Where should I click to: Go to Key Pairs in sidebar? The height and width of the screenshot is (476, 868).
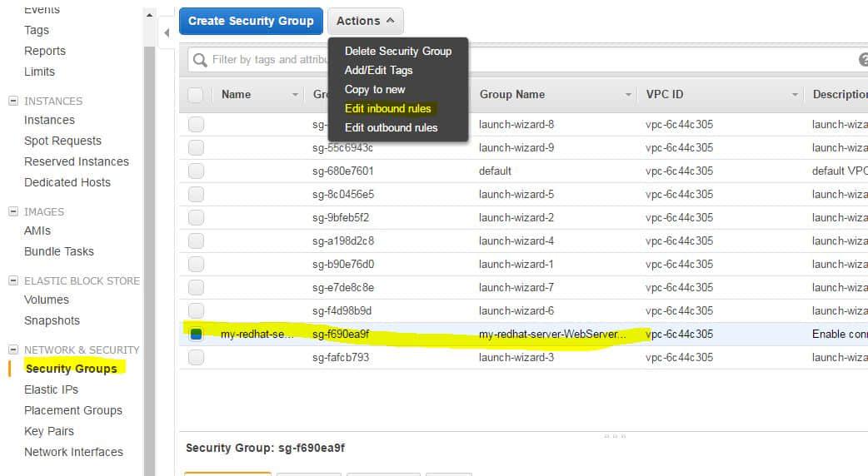[x=49, y=431]
